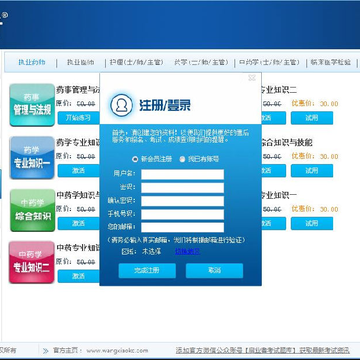Click the 未选择 region value
The height and width of the screenshot is (360, 360).
click(152, 252)
